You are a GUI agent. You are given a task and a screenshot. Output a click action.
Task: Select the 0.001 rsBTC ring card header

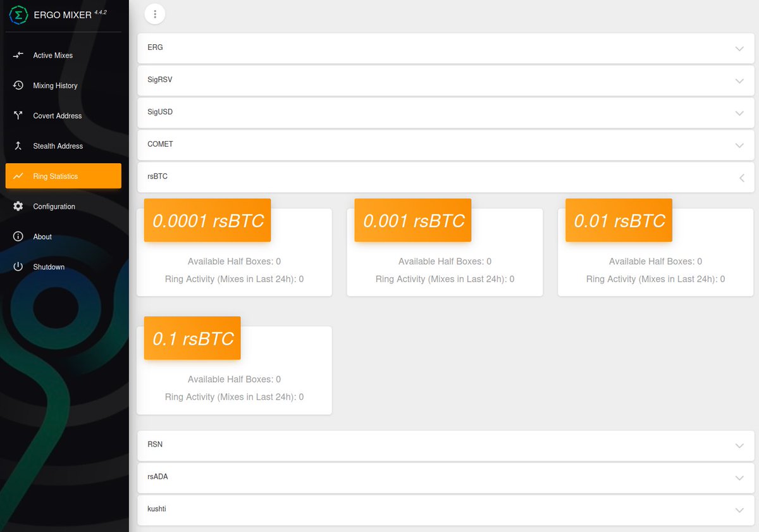[413, 220]
